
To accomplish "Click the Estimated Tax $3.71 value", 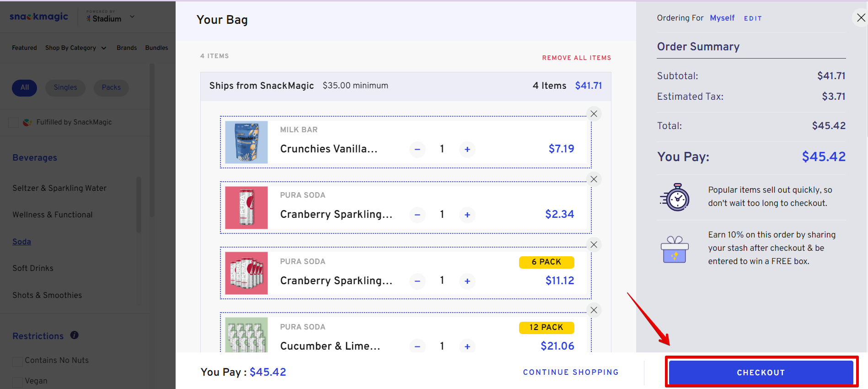I will tap(834, 97).
